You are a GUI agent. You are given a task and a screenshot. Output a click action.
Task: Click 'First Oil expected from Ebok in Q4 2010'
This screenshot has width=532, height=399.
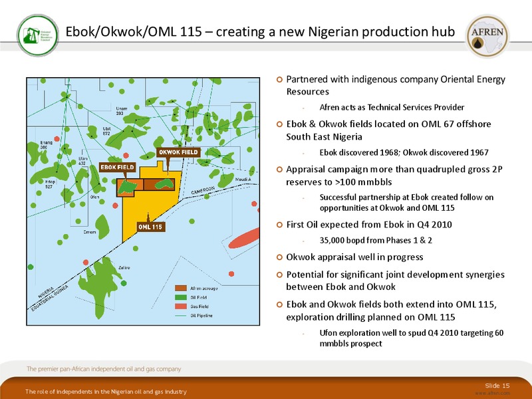click(369, 225)
